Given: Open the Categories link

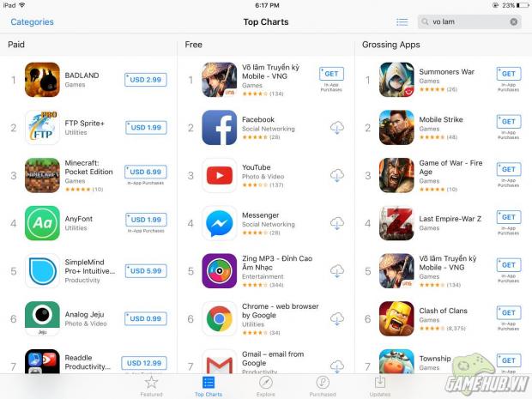Looking at the screenshot, I should coord(33,22).
